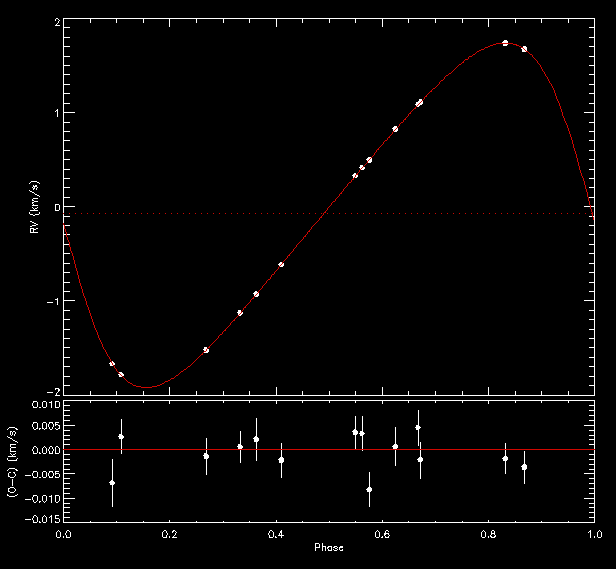Viewport: 616px width, 569px height.
Task: Select the RV data point near phase 0.41
Action: pos(281,264)
